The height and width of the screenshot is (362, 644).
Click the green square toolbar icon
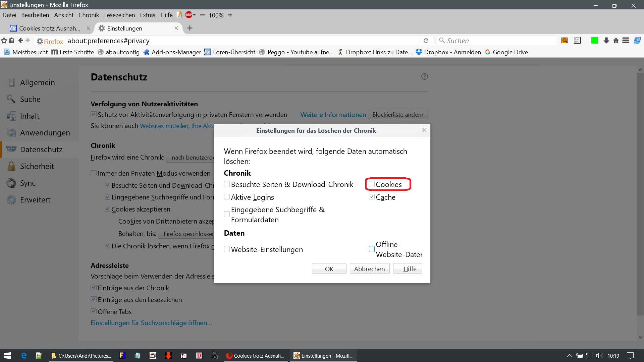click(x=595, y=41)
